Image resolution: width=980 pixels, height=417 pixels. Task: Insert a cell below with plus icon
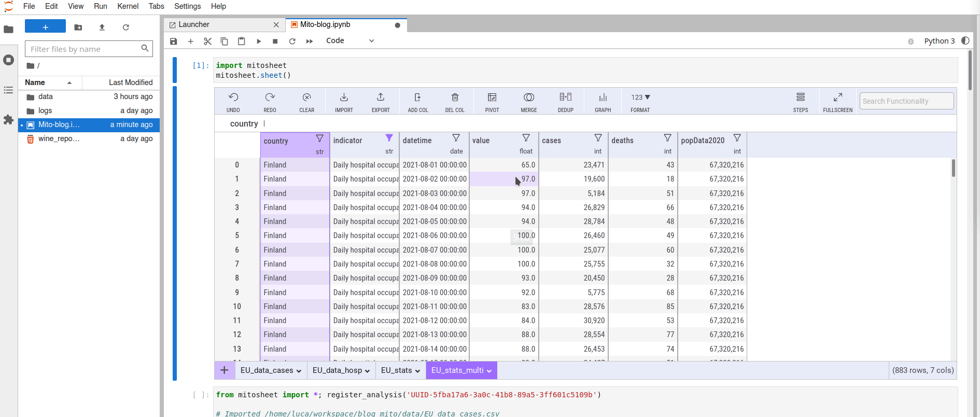coord(191,41)
